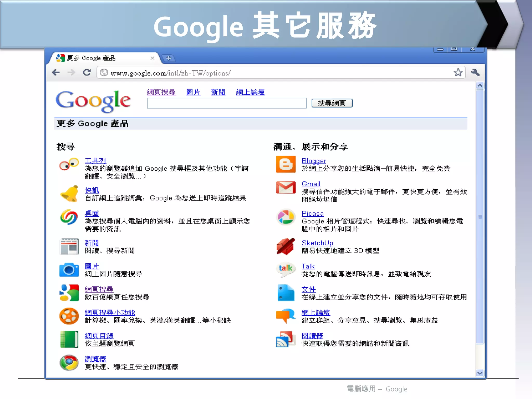
Task: Click the blue Docs (文件) file icon
Action: tap(286, 293)
